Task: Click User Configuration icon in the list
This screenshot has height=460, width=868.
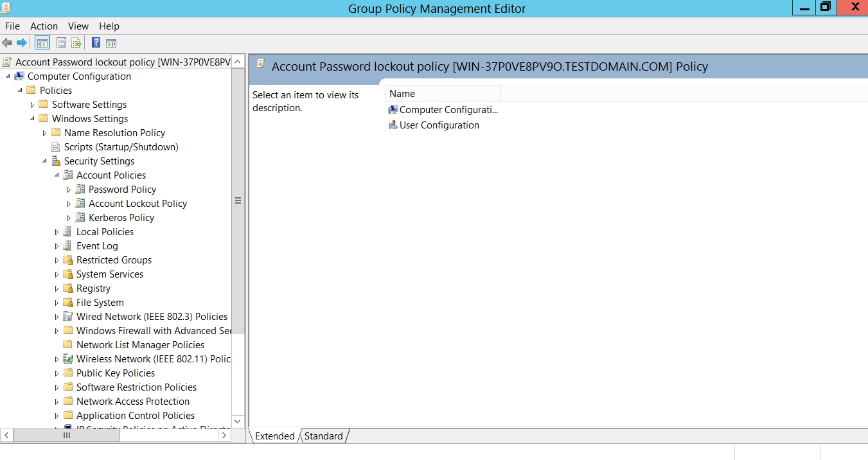Action: [393, 125]
